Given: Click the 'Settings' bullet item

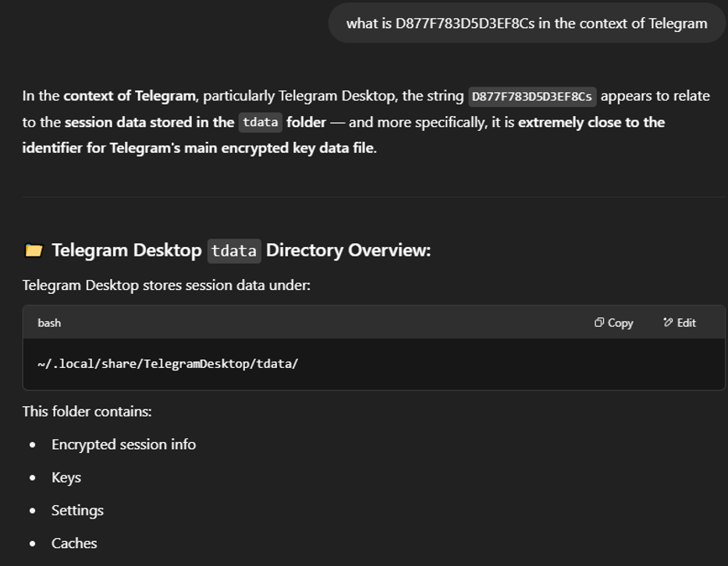Looking at the screenshot, I should pyautogui.click(x=77, y=511).
